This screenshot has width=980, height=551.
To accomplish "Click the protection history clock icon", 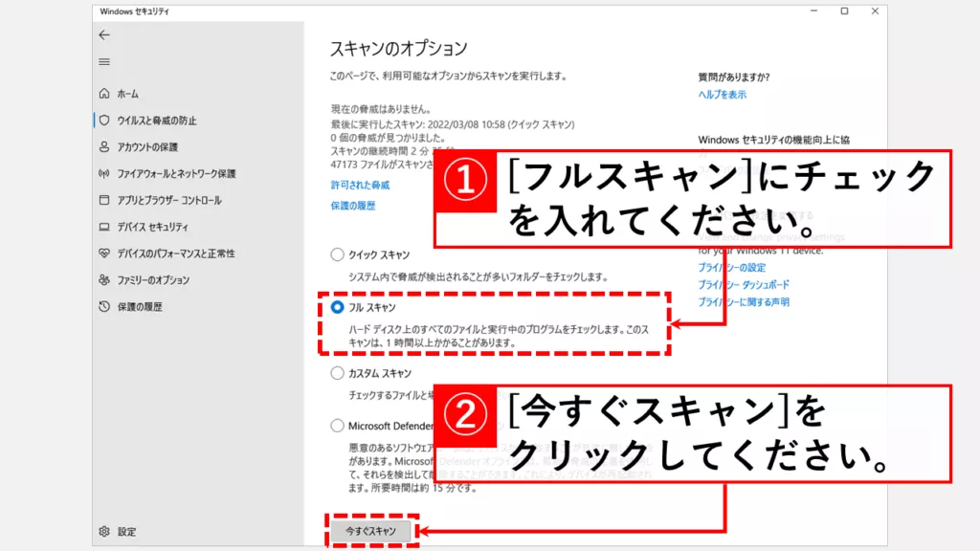I will tap(104, 307).
